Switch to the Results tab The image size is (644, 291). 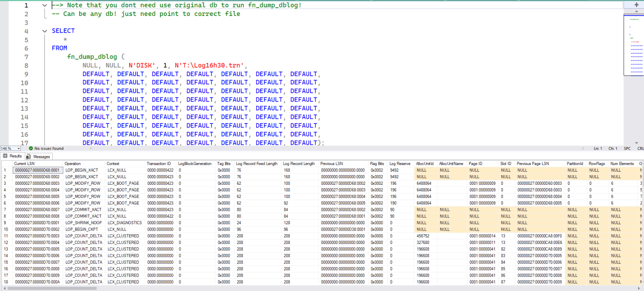tap(15, 156)
